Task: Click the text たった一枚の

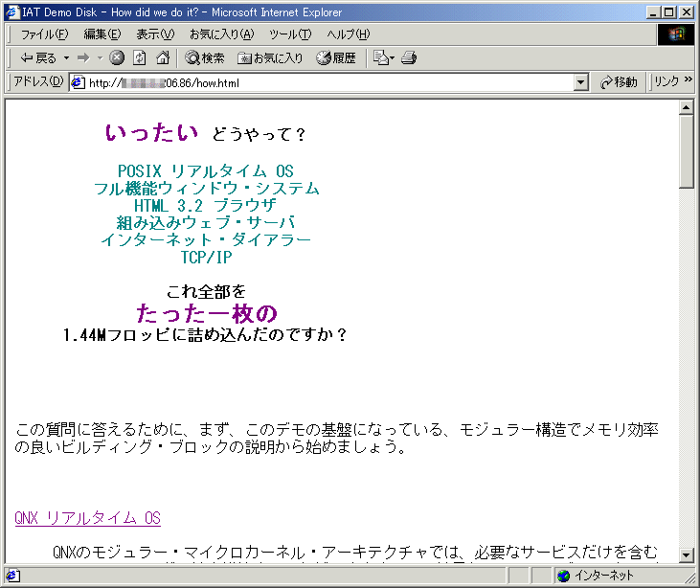Action: click(x=207, y=313)
